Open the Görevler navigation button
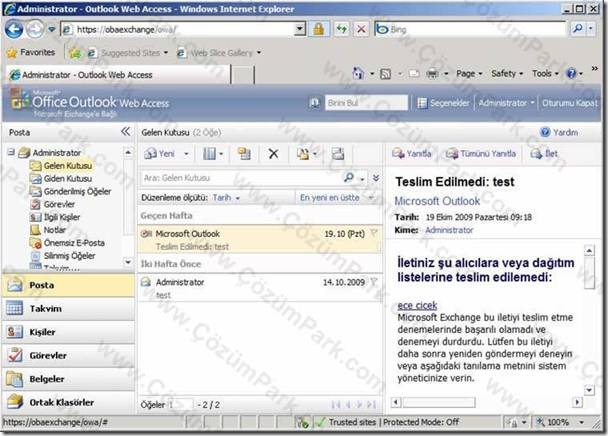 (68, 355)
